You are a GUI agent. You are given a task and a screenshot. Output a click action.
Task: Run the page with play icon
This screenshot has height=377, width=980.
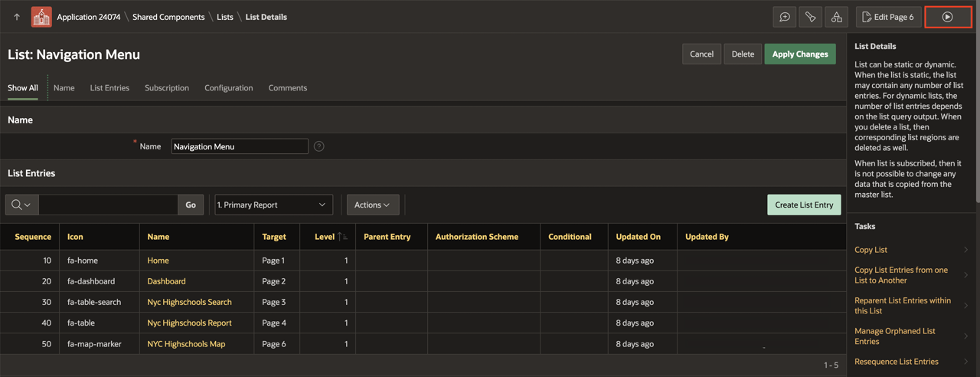point(947,17)
